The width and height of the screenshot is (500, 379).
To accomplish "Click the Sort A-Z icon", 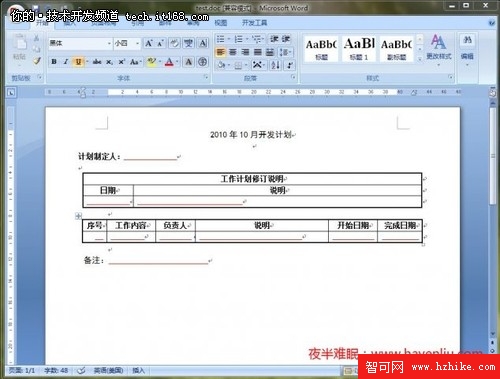I will (x=275, y=65).
